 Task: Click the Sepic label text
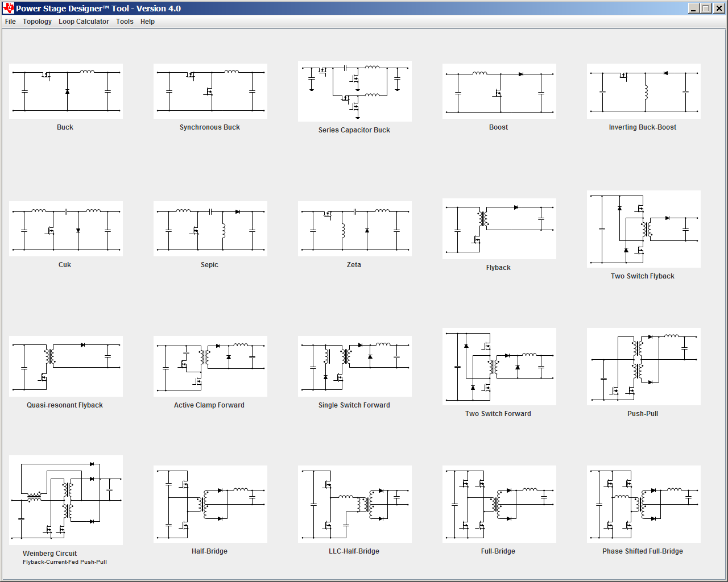click(x=209, y=265)
